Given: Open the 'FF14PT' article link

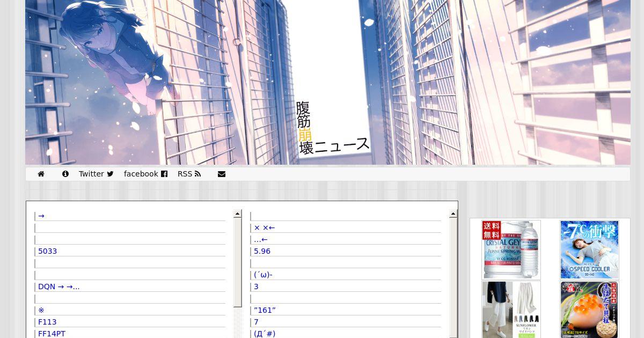Looking at the screenshot, I should [52, 334].
